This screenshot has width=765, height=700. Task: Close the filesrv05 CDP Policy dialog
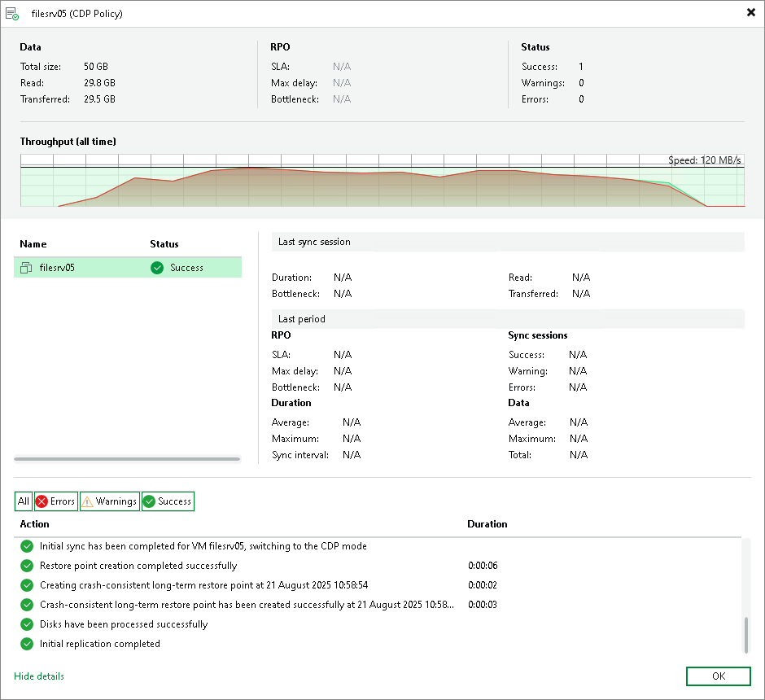pyautogui.click(x=751, y=12)
